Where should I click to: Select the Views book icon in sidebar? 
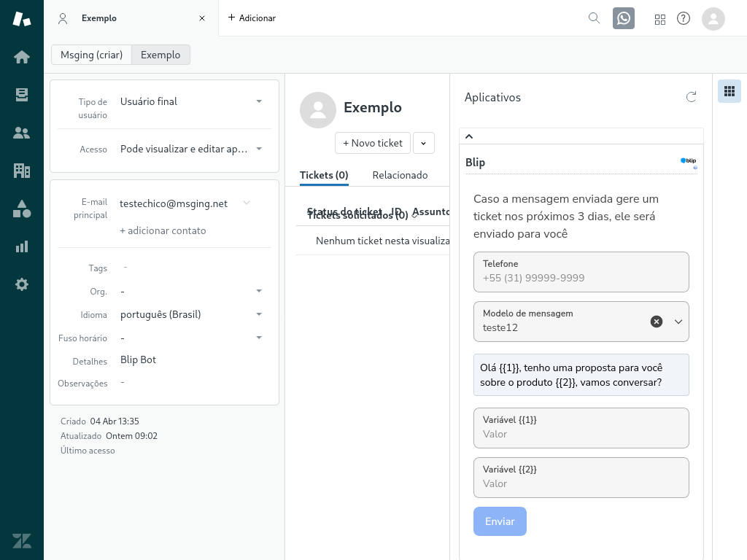click(21, 94)
